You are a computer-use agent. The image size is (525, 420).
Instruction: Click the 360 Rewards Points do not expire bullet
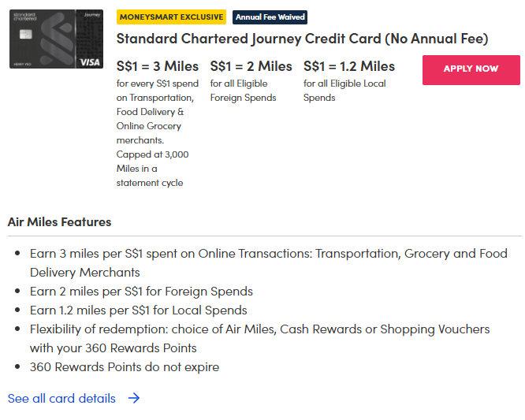coord(125,366)
